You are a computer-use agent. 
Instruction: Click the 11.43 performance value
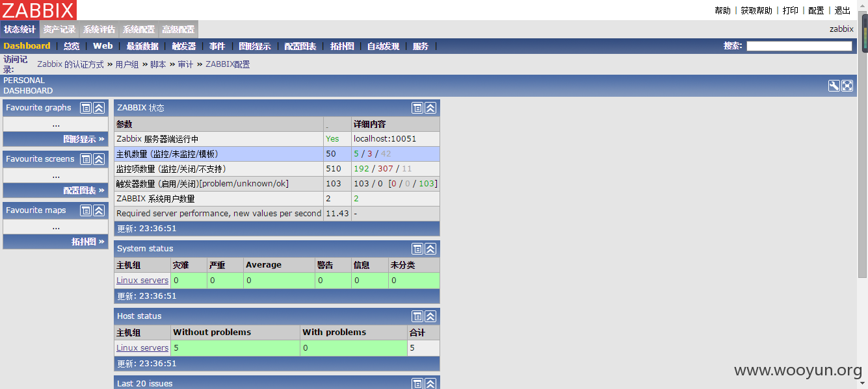[337, 214]
